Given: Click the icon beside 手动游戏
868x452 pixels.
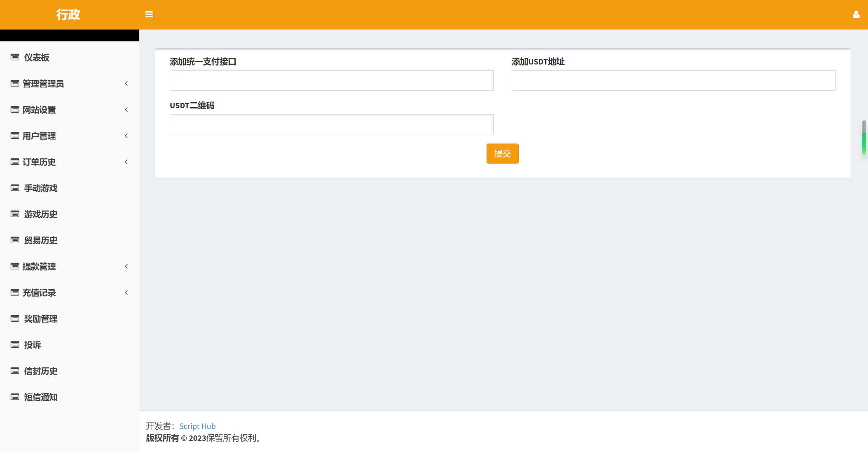Looking at the screenshot, I should [x=15, y=188].
